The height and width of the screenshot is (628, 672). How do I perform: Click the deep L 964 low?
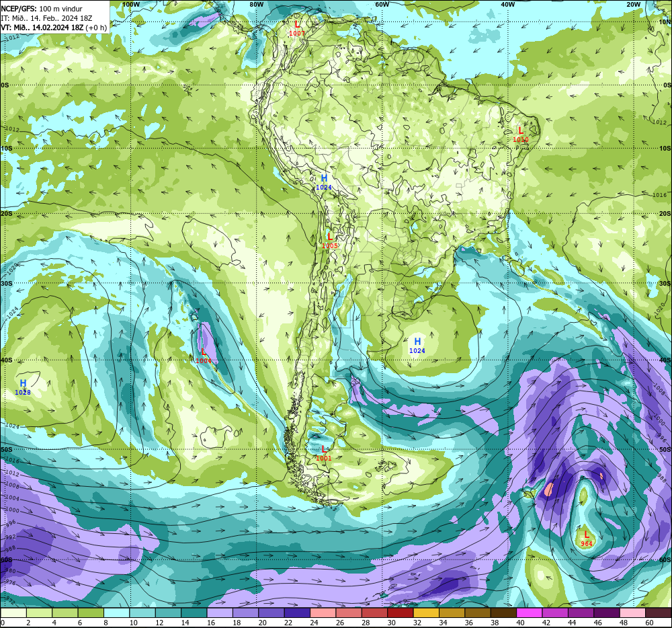(587, 539)
